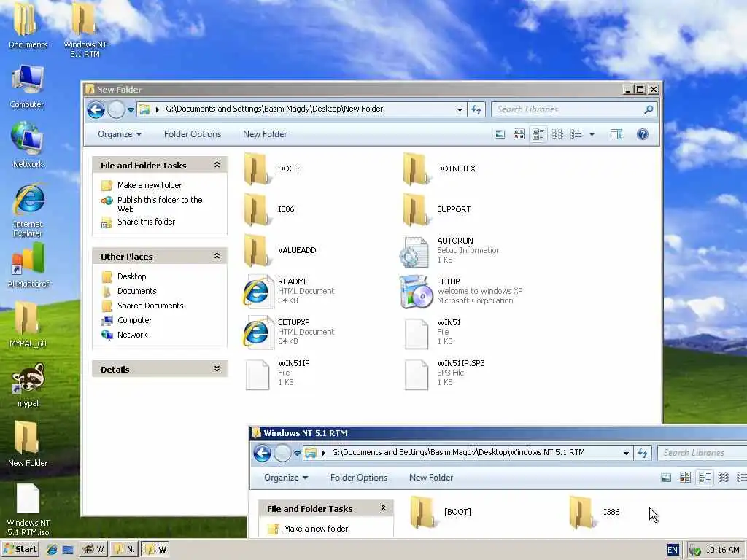747x560 pixels.
Task: Click the 10:16 AM clock in system tray
Action: click(x=722, y=550)
